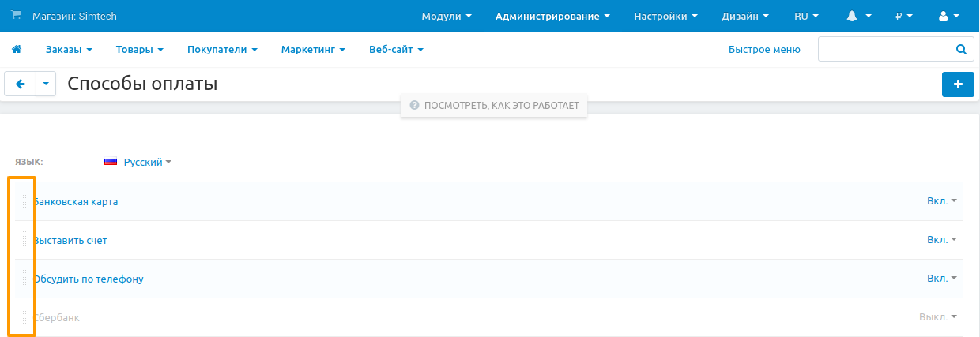Click the back arrow button
This screenshot has width=980, height=337.
pos(21,84)
